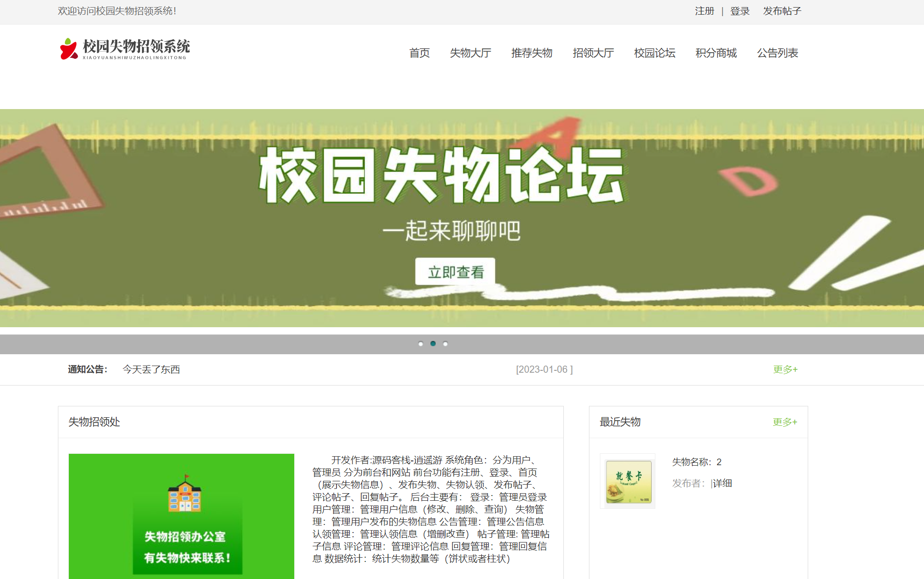Switch to the first carousel slide dot
924x579 pixels.
(x=420, y=344)
